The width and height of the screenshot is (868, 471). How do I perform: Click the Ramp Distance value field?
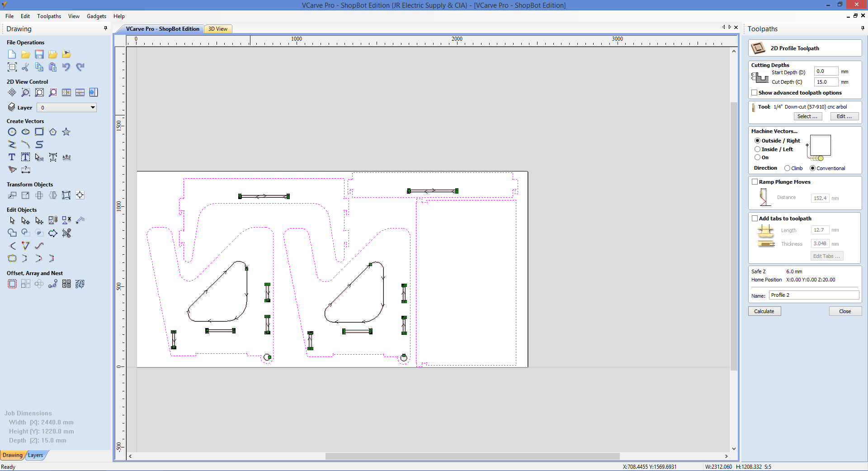pos(820,198)
